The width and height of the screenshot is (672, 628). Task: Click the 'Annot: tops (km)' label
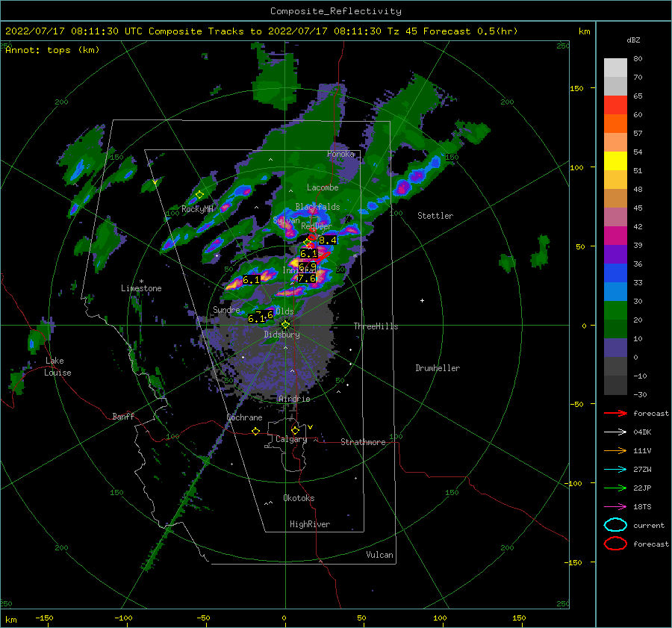point(52,50)
